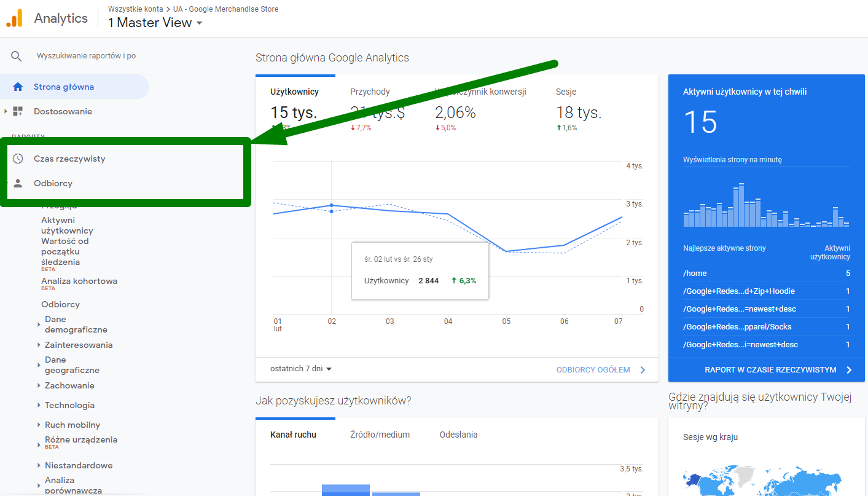
Task: Expand the Zachowanie tree item
Action: pyautogui.click(x=39, y=385)
